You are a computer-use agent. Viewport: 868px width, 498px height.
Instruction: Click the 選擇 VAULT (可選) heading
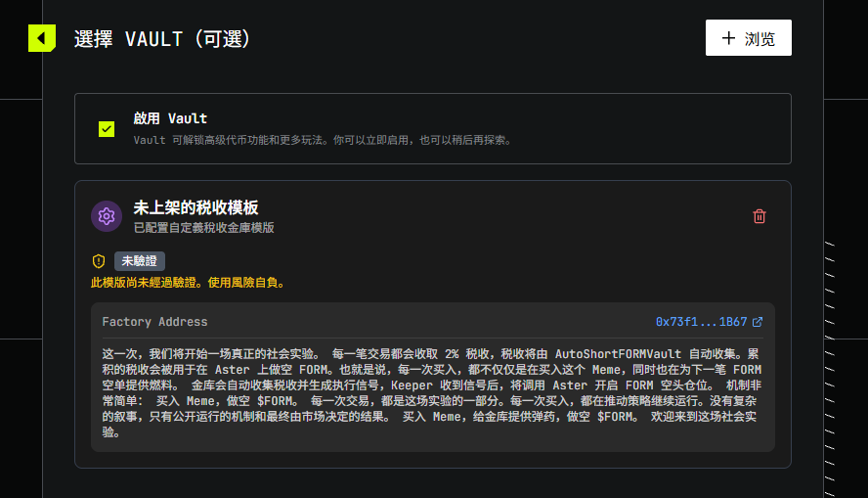(x=162, y=39)
